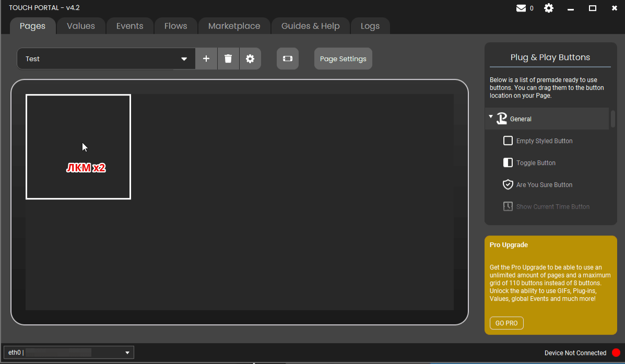
Task: Select the Empty Styled Button icon
Action: [x=508, y=140]
